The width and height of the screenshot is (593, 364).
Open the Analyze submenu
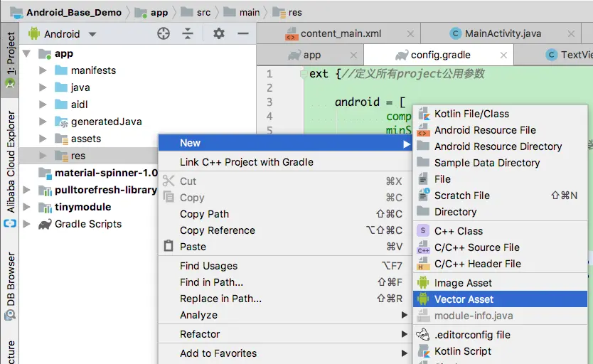[x=285, y=315]
